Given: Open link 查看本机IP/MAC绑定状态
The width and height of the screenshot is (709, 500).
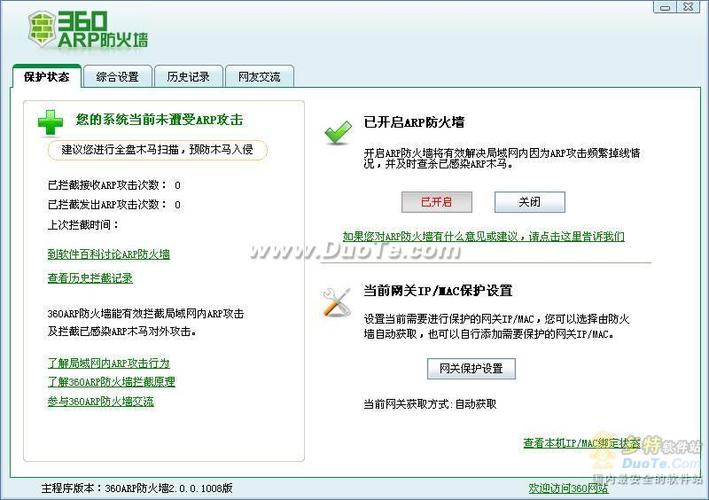Looking at the screenshot, I should pos(581,443).
